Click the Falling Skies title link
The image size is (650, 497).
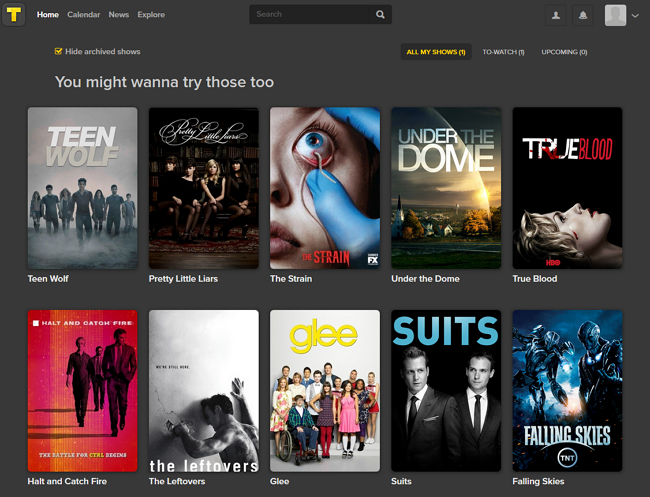click(x=538, y=482)
